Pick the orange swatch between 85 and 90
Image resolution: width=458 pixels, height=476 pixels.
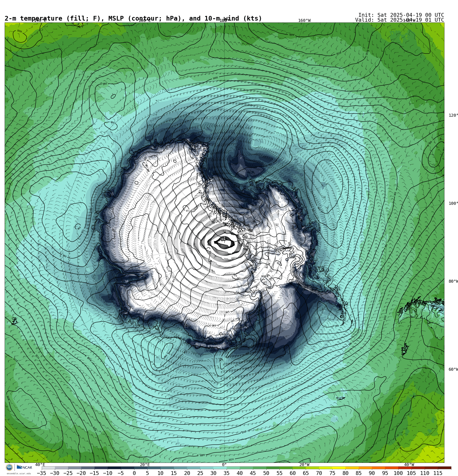click(365, 468)
